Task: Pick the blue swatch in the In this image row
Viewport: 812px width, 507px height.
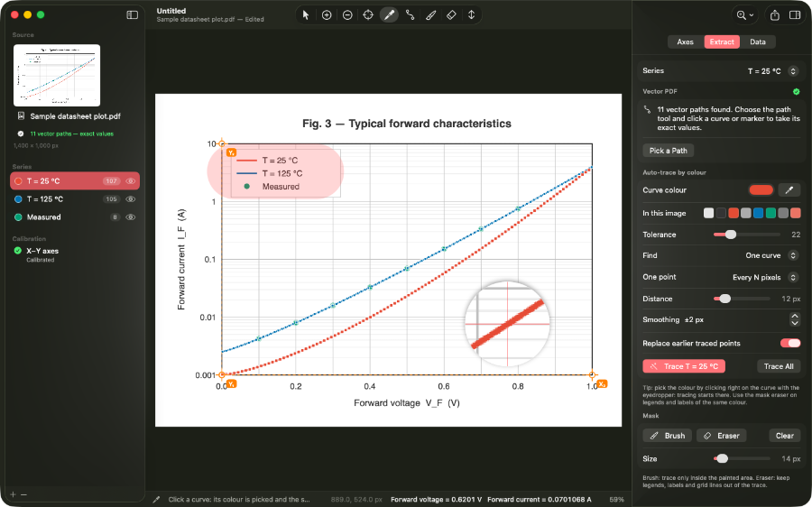Action: 758,213
